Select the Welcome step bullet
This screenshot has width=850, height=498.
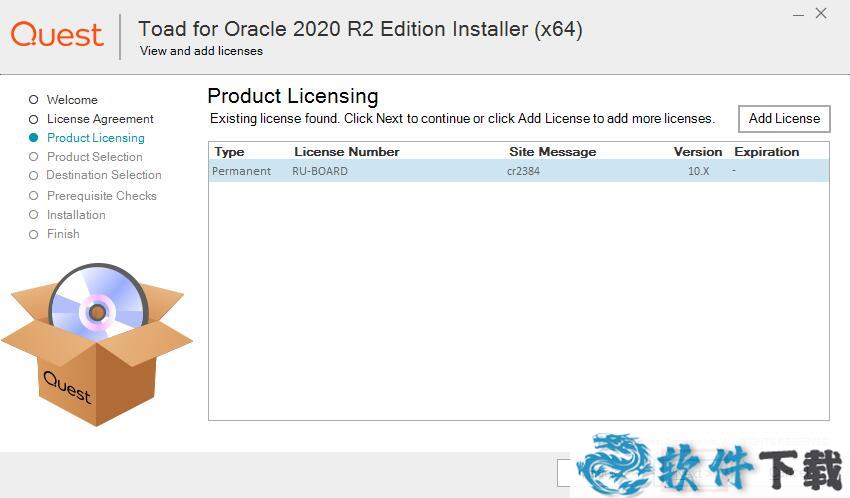[33, 100]
